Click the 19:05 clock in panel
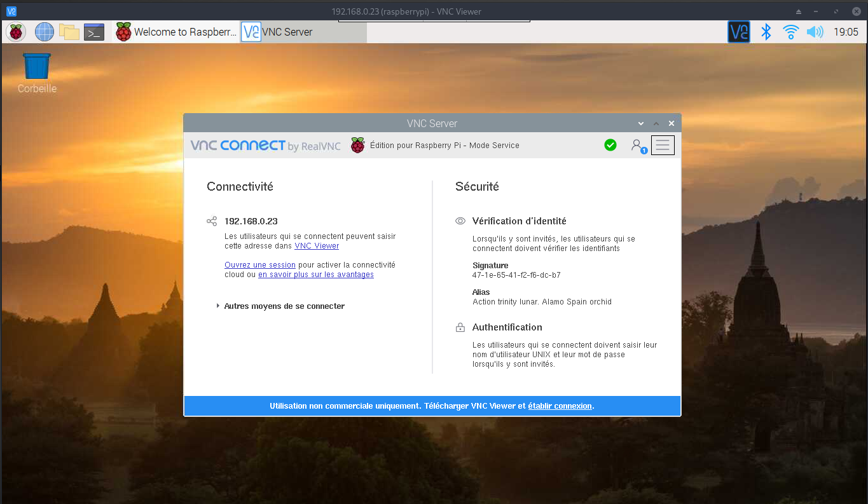Screen dimensions: 868x504 click(846, 32)
